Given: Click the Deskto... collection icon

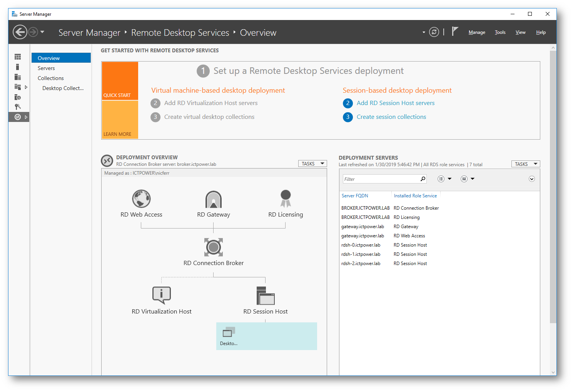Looking at the screenshot, I should point(229,332).
